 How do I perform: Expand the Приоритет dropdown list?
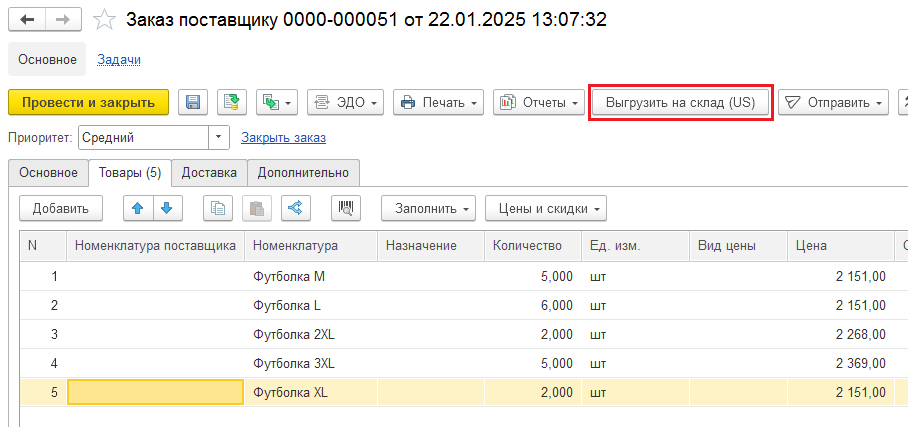[219, 137]
